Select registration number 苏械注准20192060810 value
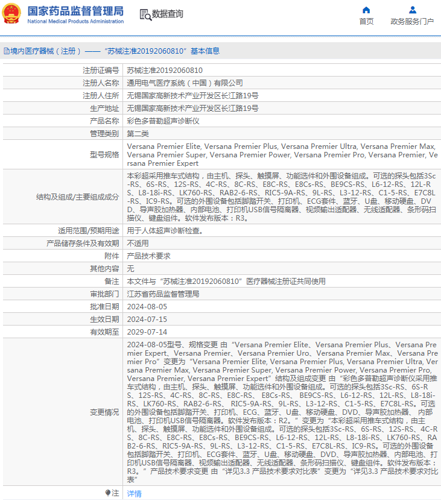This screenshot has width=441, height=504. 165,71
